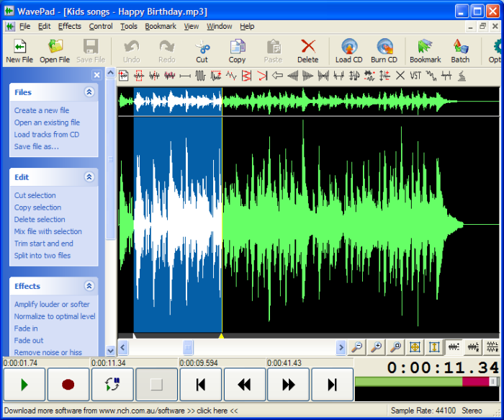The height and width of the screenshot is (420, 504).
Task: Click 'Split into two files' link
Action: click(42, 256)
